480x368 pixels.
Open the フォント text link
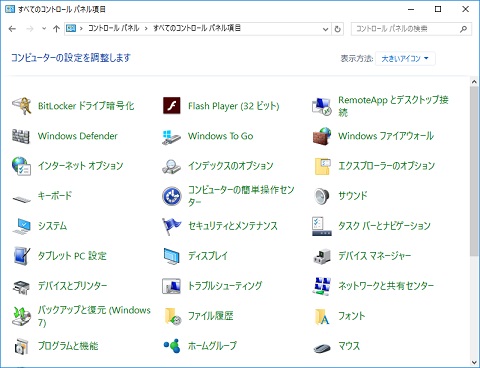(x=352, y=316)
